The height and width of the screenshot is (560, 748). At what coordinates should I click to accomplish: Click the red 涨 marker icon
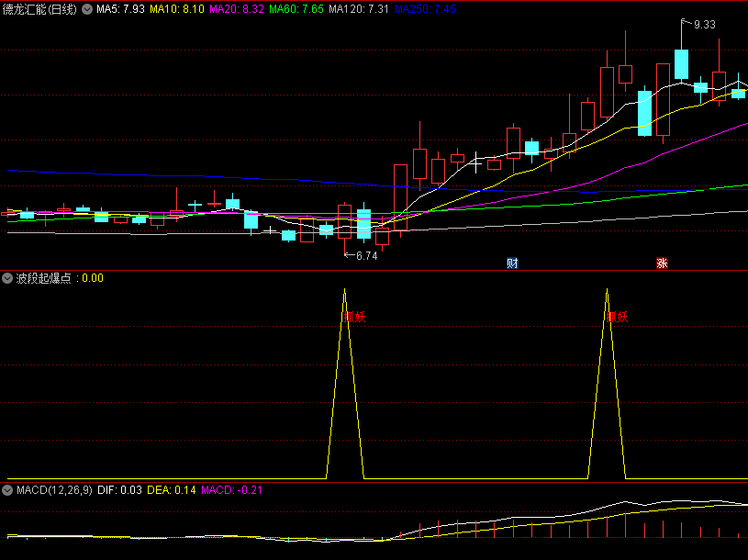[x=662, y=263]
